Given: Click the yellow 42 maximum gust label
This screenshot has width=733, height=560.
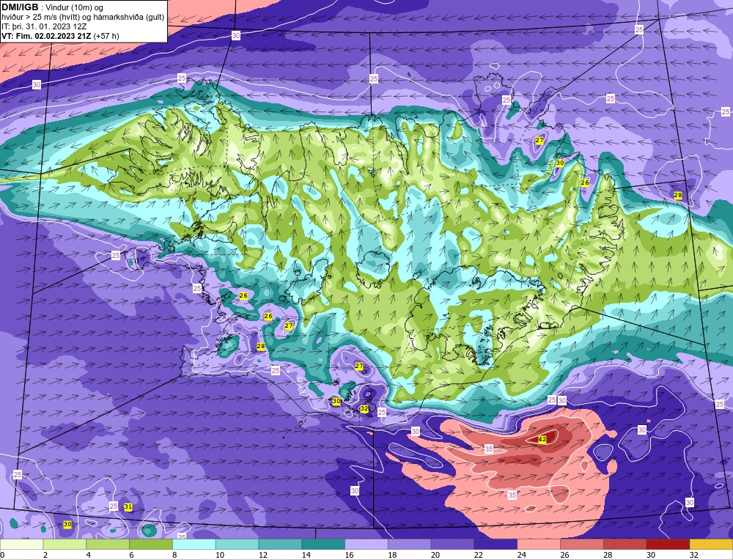Looking at the screenshot, I should (x=542, y=439).
